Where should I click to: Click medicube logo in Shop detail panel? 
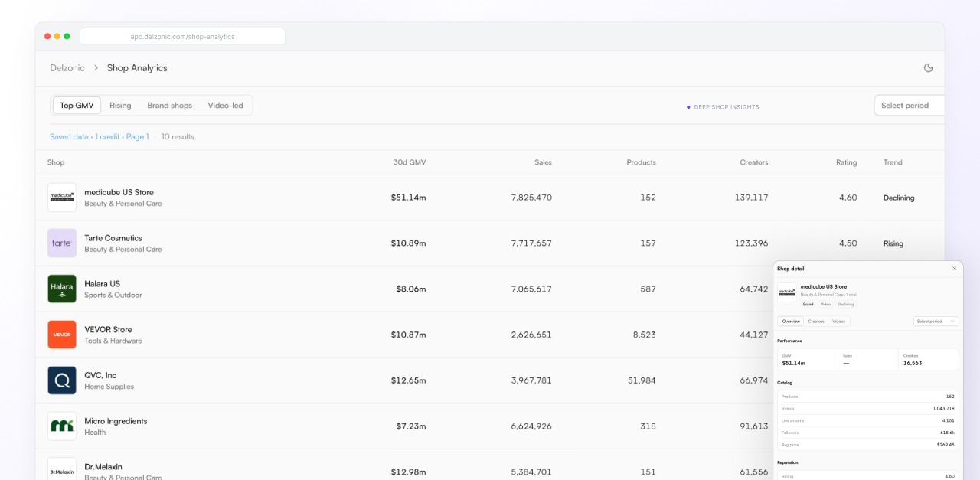786,292
